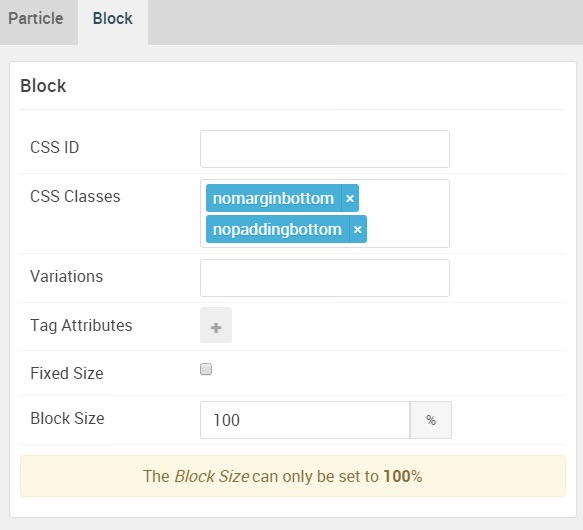Click the percent unit on Block Size

pos(431,420)
